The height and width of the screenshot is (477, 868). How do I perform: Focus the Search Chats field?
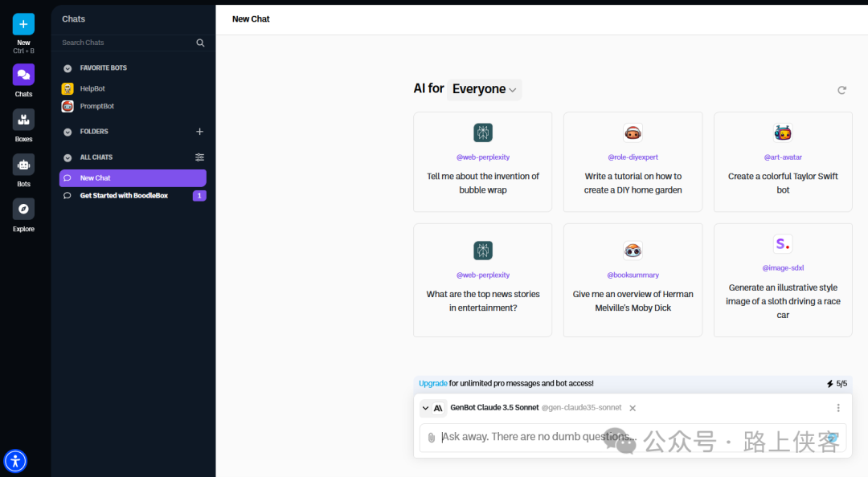point(127,43)
